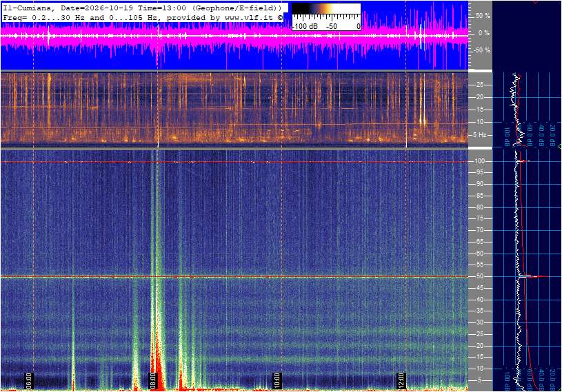Click the '20' label on the lower frequency axis
This screenshot has height=392, width=562.
[479, 346]
